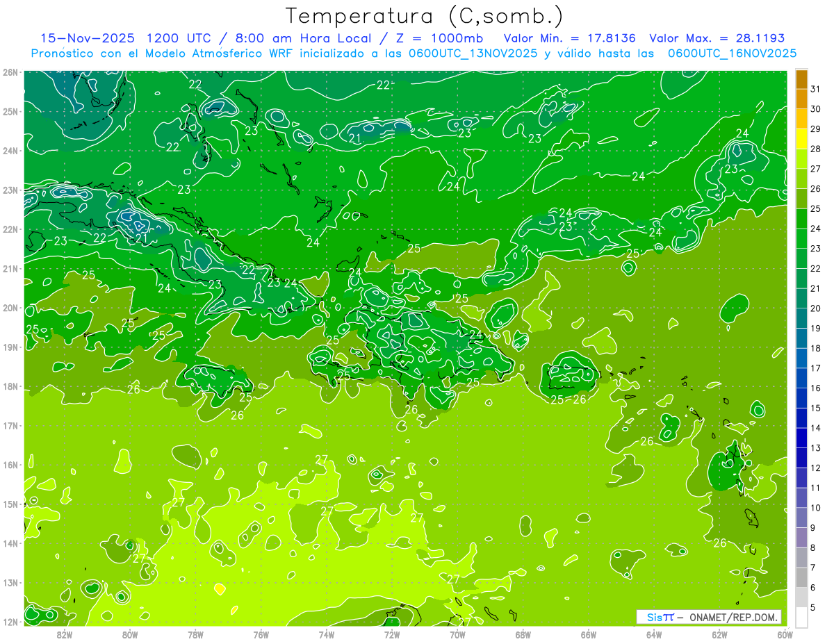The image size is (834, 644).
Task: Click the "14N" latitude axis label
Action: (x=10, y=543)
